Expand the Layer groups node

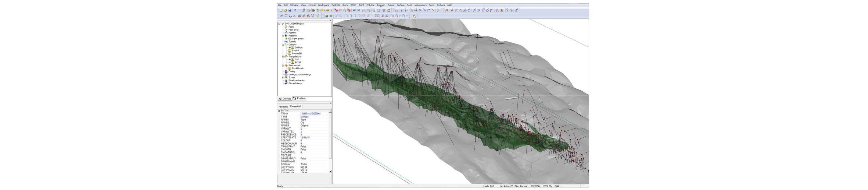click(286, 39)
